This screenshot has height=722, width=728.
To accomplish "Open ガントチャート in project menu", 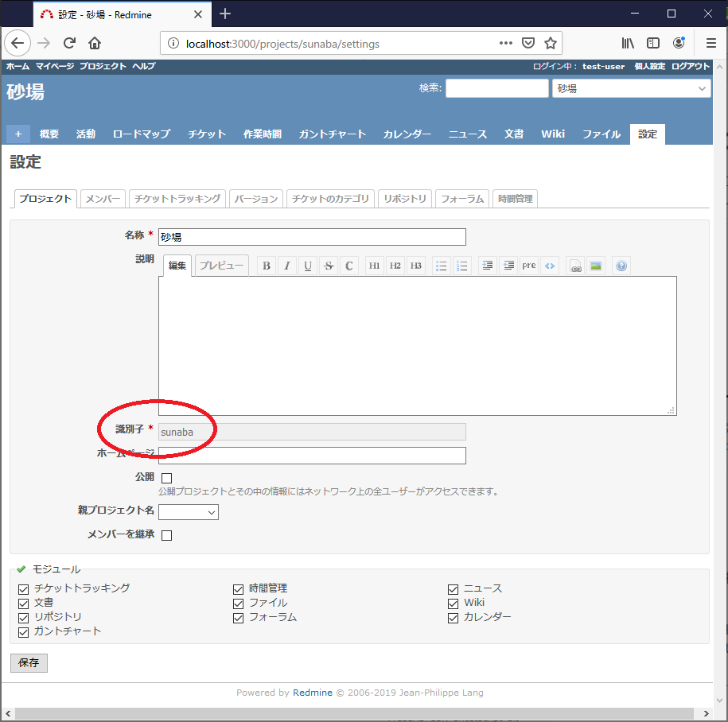I will point(333,134).
